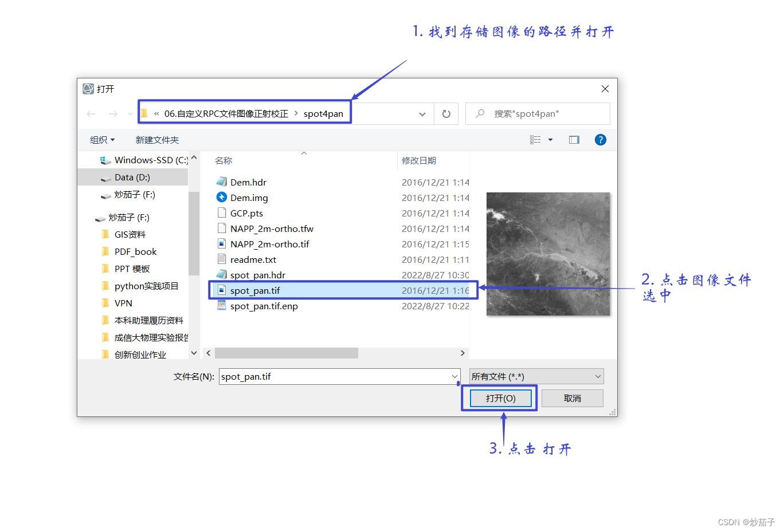Image resolution: width=784 pixels, height=532 pixels.
Task: Click the 06.自定义RPC文件图像正射校正 breadcrumb
Action: 226,114
